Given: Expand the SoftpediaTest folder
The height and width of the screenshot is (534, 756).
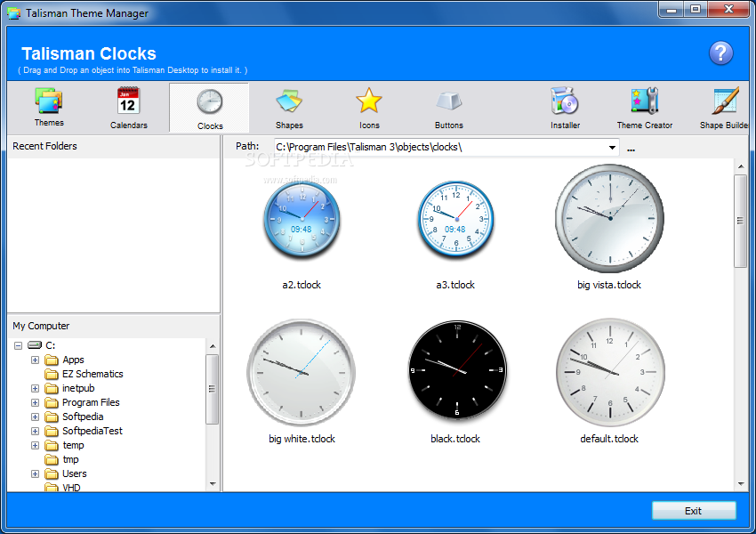Looking at the screenshot, I should tap(36, 431).
